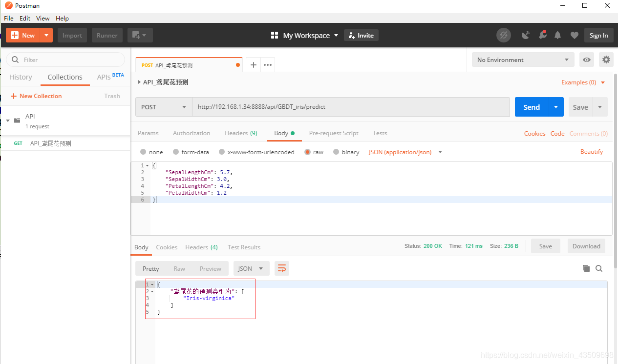Select x-www-form-urlencoded body type
This screenshot has width=618, height=364.
(222, 152)
